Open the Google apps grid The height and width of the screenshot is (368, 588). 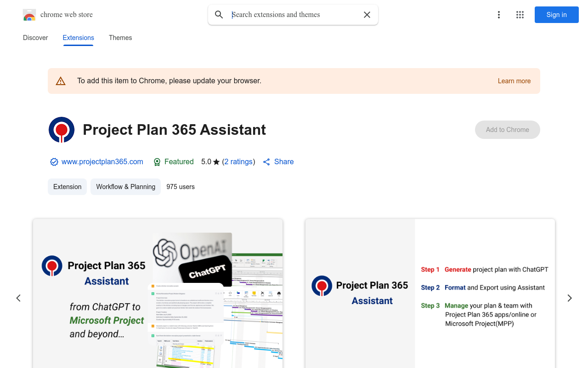(520, 15)
